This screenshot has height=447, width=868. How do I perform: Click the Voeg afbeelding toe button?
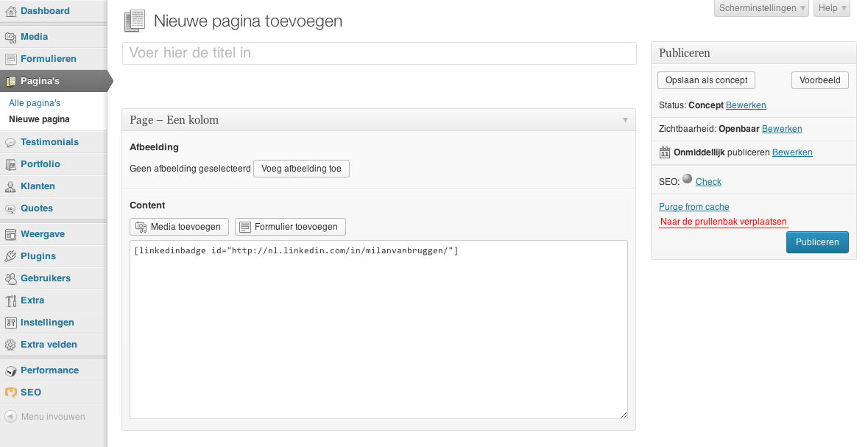point(301,169)
